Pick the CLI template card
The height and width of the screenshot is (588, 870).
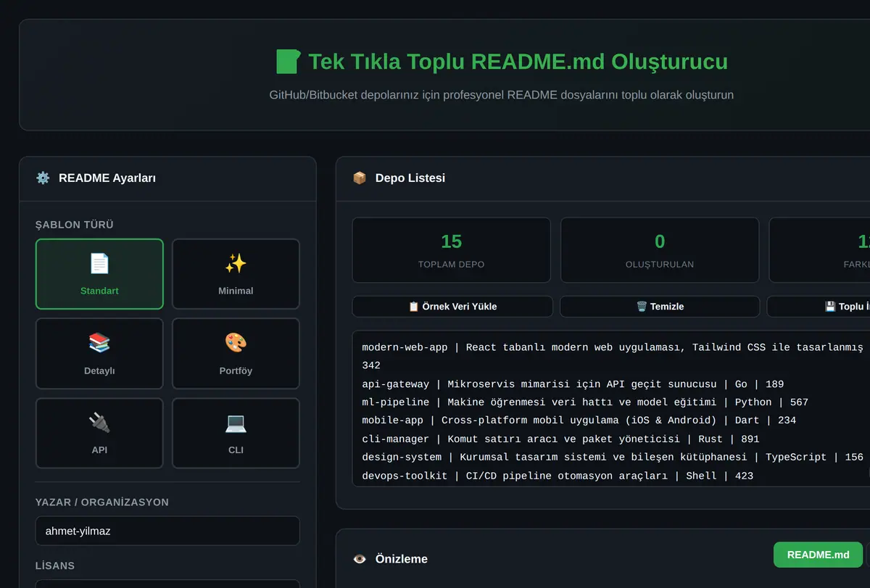point(236,433)
